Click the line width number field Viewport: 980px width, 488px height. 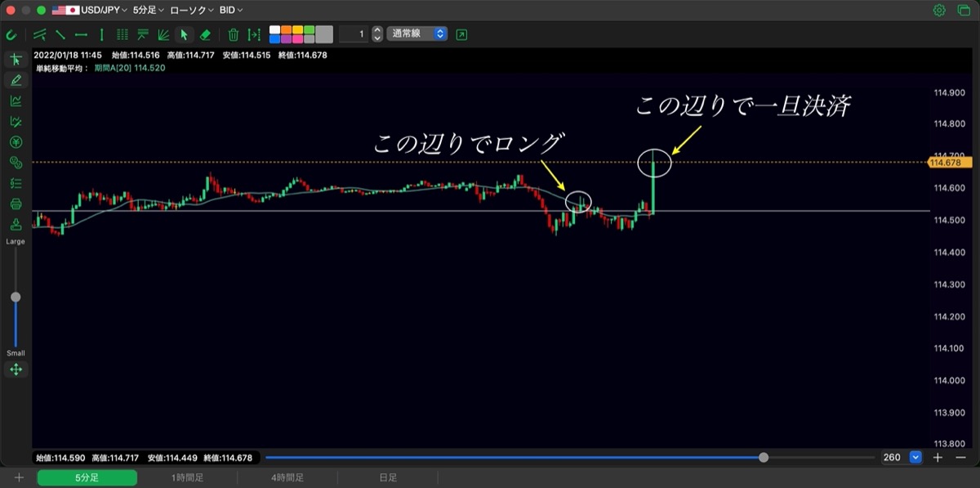pyautogui.click(x=354, y=34)
